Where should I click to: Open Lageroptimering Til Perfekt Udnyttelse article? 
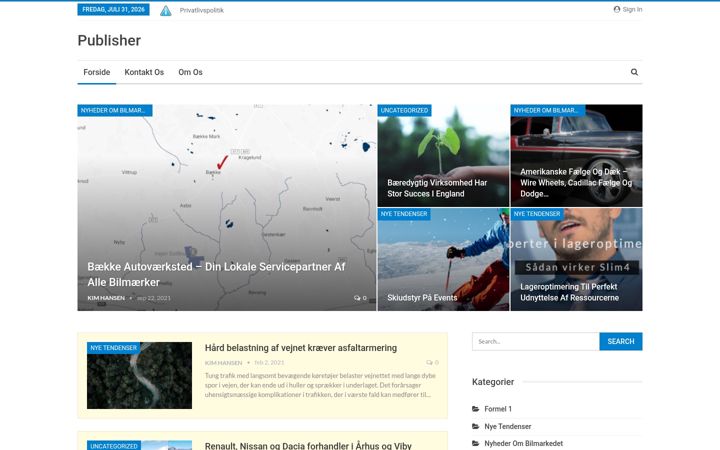tap(569, 292)
